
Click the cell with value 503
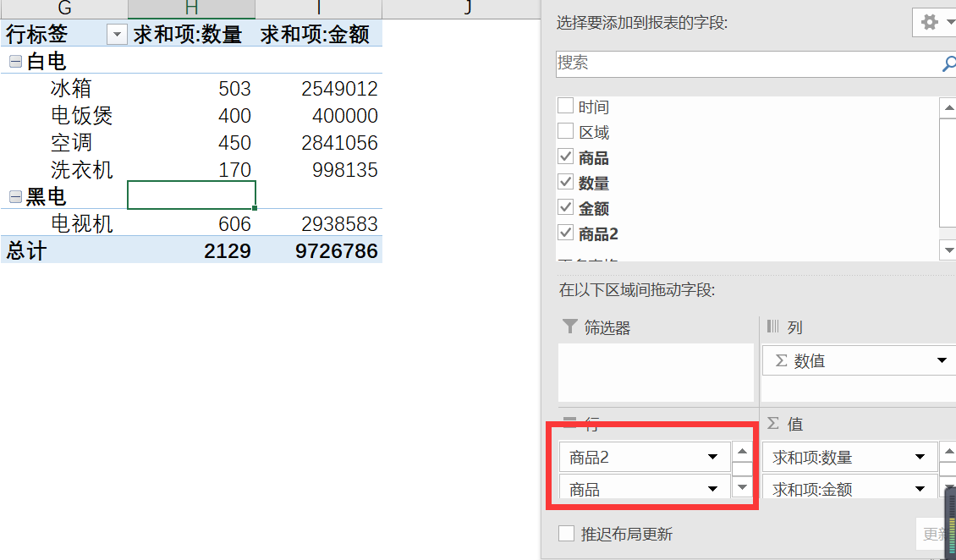pyautogui.click(x=191, y=88)
